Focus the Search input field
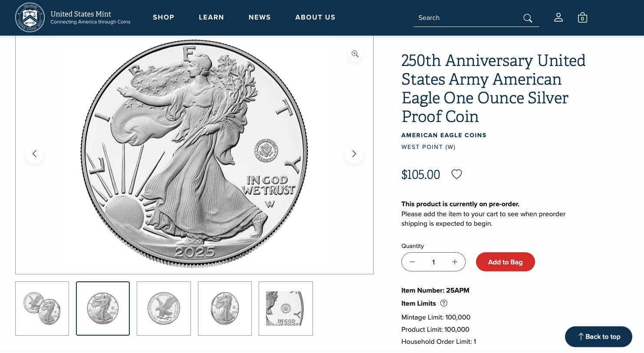644x353 pixels. click(468, 18)
